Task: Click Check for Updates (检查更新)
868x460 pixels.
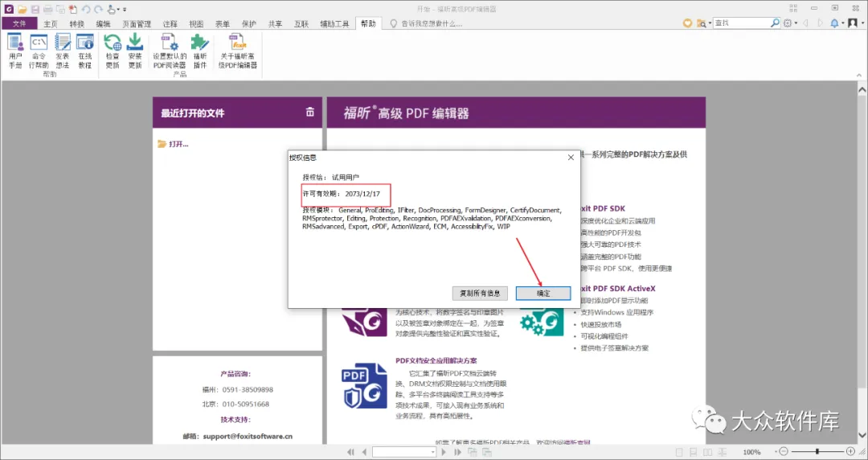Action: [x=113, y=51]
